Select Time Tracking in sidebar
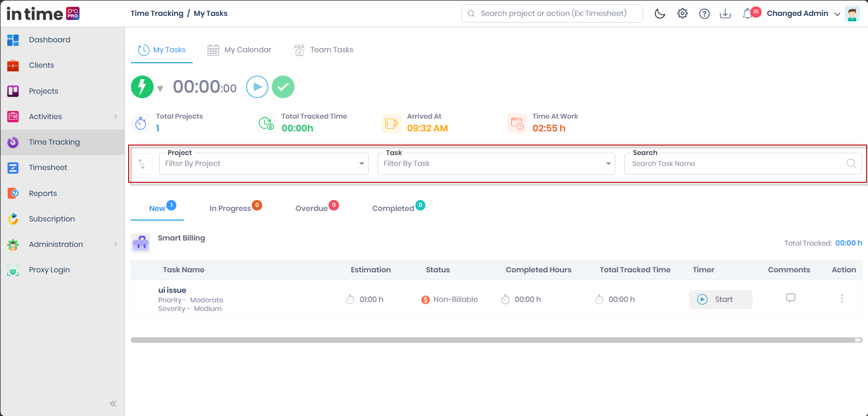Image resolution: width=868 pixels, height=416 pixels. 63,142
